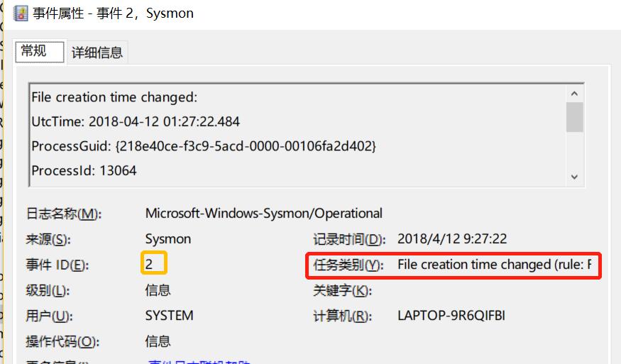Click the 操作代码 value 信息
621x364 pixels.
click(x=158, y=341)
